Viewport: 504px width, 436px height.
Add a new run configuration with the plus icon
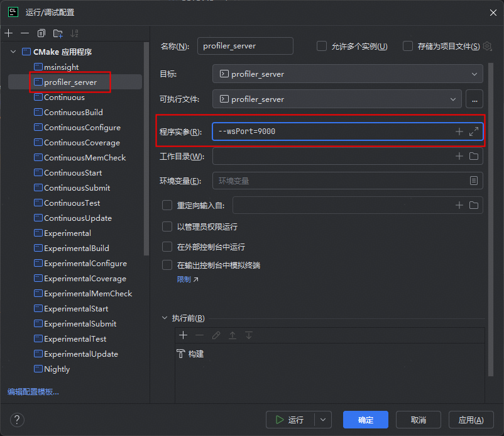pos(9,33)
